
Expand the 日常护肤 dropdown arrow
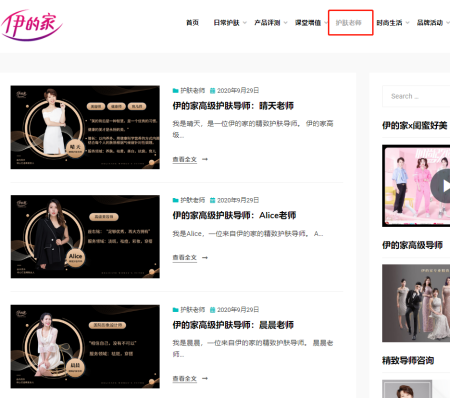tap(245, 23)
